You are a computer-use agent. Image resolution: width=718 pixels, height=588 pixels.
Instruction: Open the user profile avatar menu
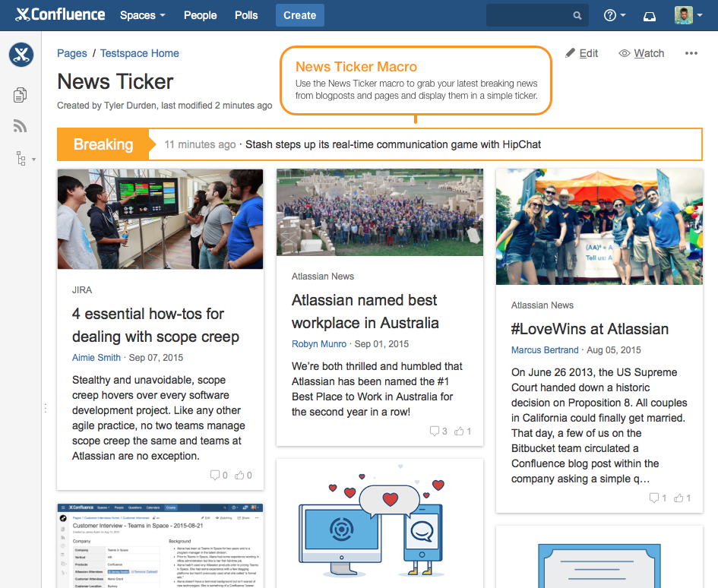[x=688, y=15]
